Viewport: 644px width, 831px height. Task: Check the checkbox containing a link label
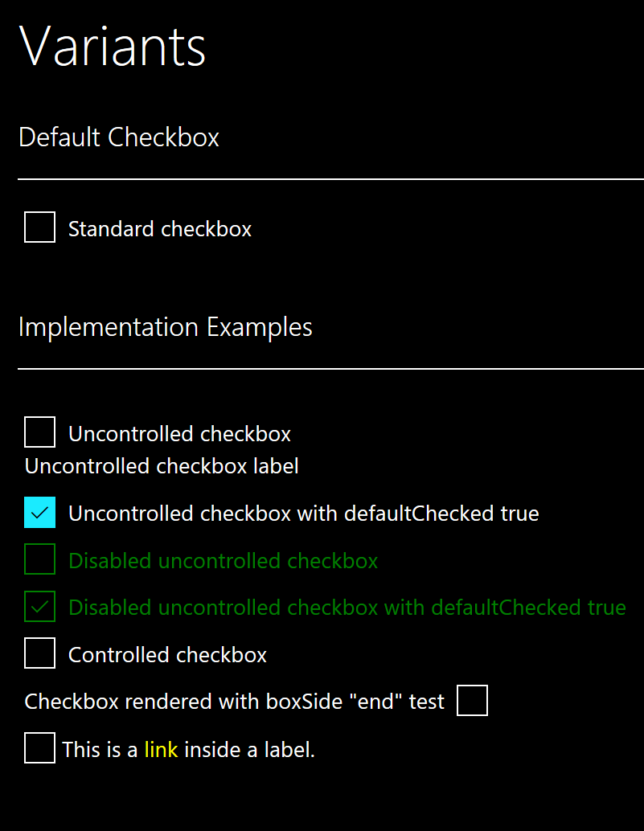coord(39,748)
